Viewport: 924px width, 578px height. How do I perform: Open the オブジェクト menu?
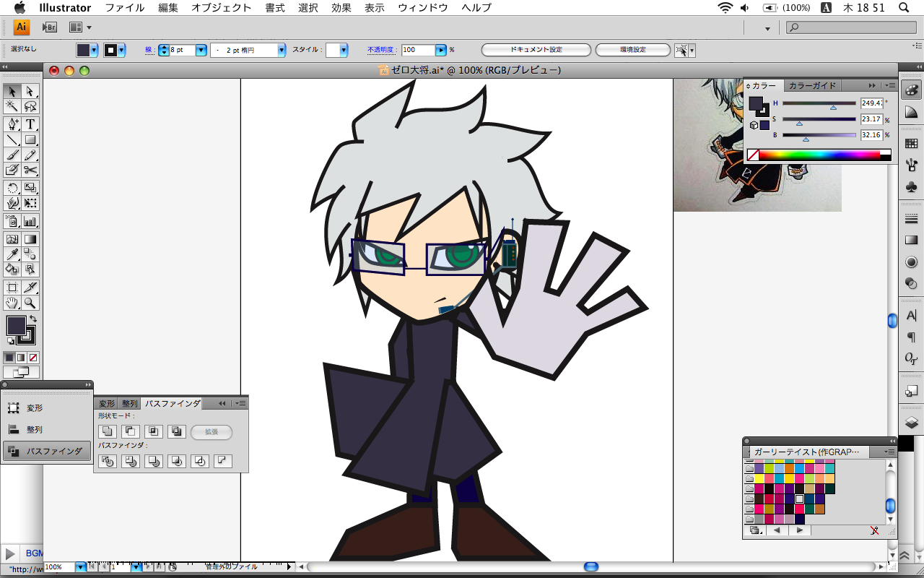point(221,8)
